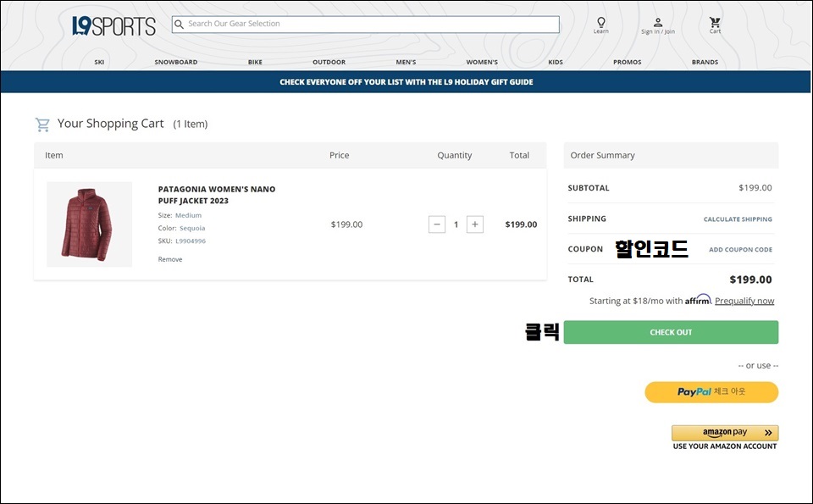The width and height of the screenshot is (813, 504).
Task: Open the red Nano Puff jacket thumbnail
Action: [89, 224]
